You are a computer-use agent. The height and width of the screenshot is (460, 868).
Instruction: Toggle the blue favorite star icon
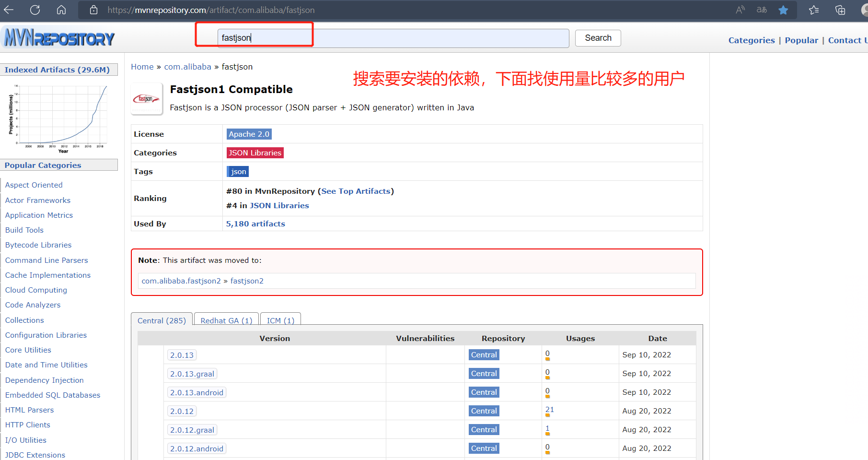[x=783, y=10]
